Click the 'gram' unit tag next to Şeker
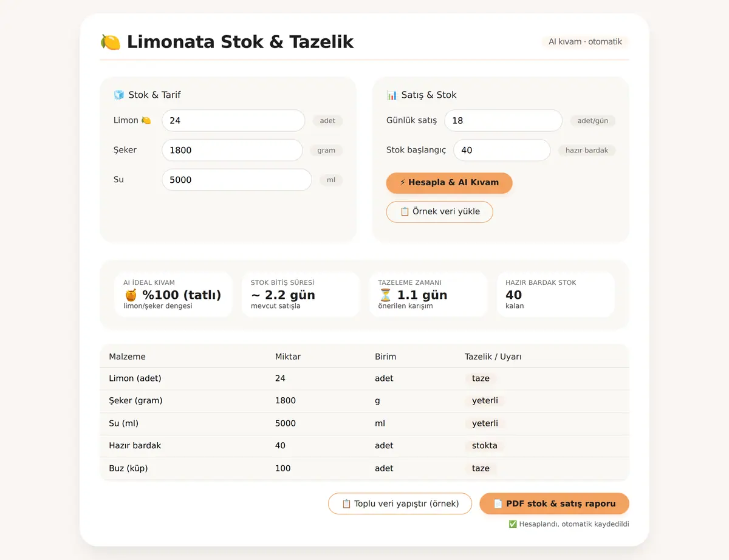 pyautogui.click(x=326, y=151)
